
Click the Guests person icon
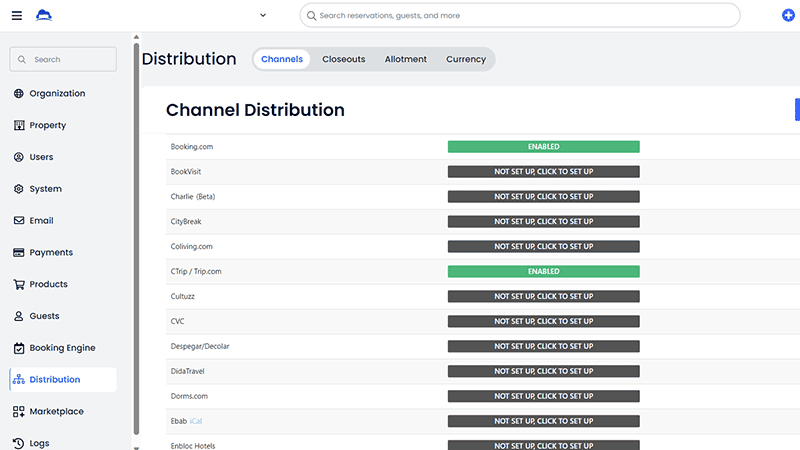pyautogui.click(x=19, y=316)
